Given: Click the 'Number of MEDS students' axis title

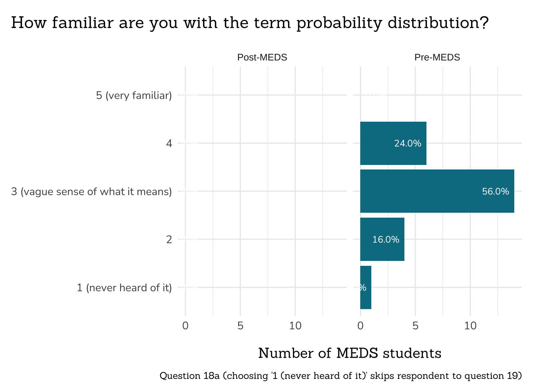Looking at the screenshot, I should [x=350, y=353].
